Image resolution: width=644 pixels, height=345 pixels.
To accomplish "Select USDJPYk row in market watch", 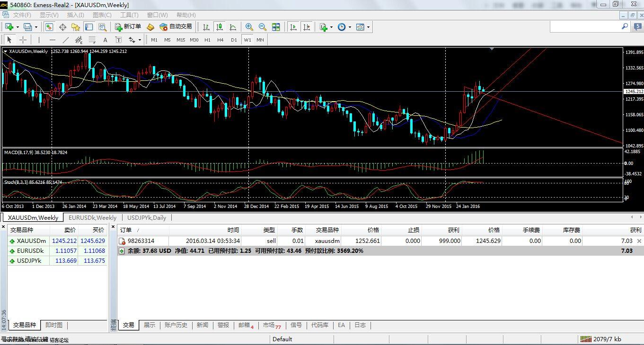I will [x=57, y=260].
